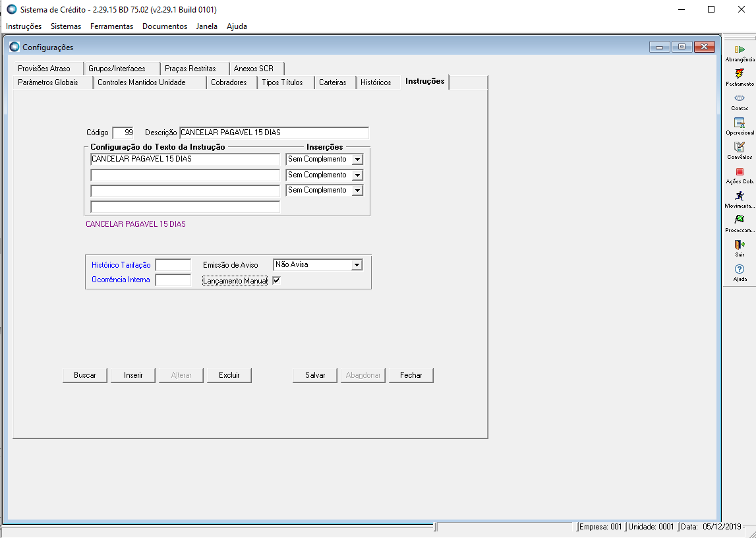Switch to Parâmetros Globais tab

(53, 82)
